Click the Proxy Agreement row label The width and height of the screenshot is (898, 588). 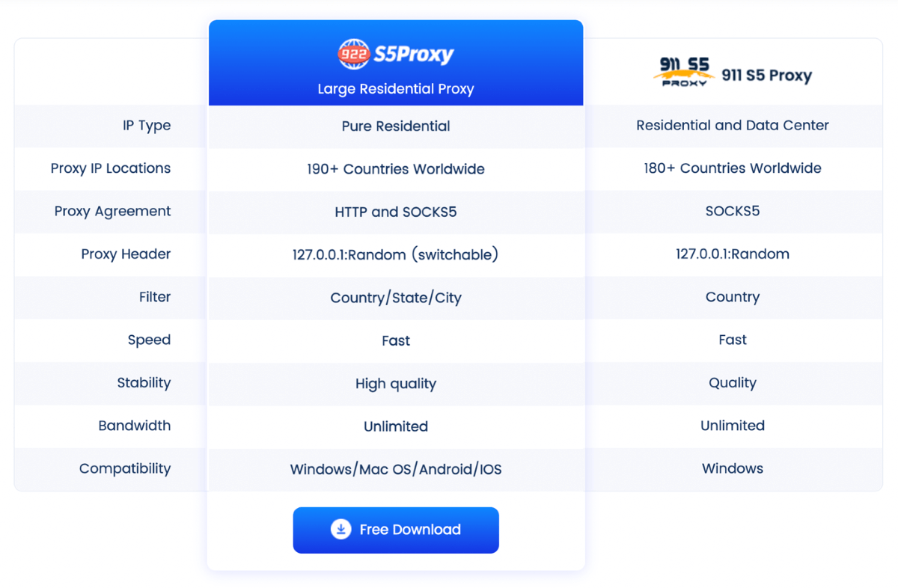(112, 211)
